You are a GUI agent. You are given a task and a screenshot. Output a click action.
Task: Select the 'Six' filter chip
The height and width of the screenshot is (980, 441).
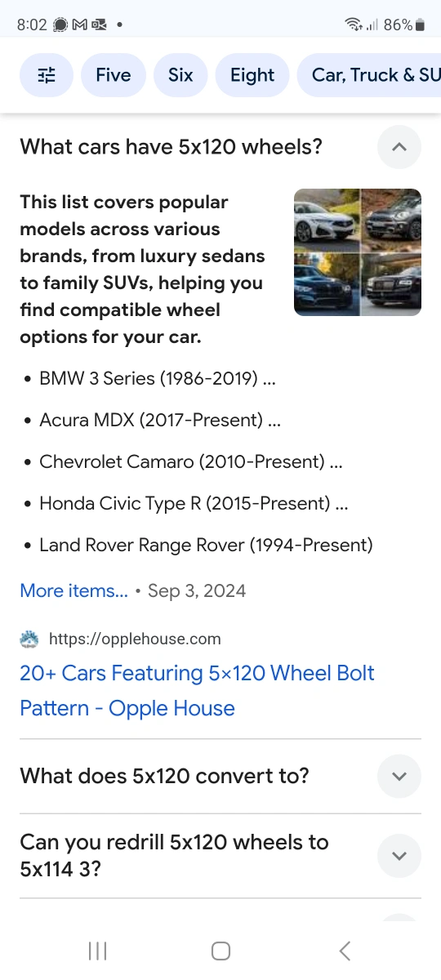(180, 76)
